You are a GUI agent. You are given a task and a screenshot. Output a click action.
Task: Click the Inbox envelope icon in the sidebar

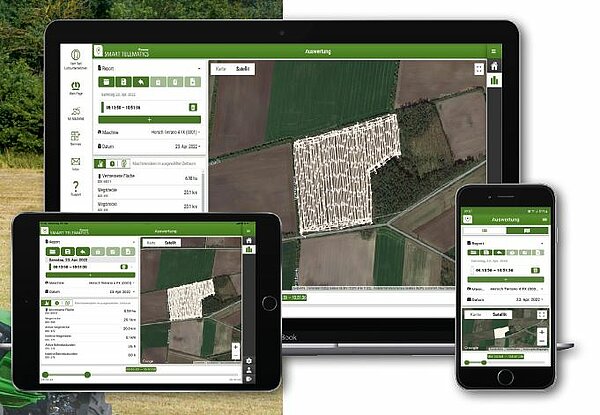75,161
